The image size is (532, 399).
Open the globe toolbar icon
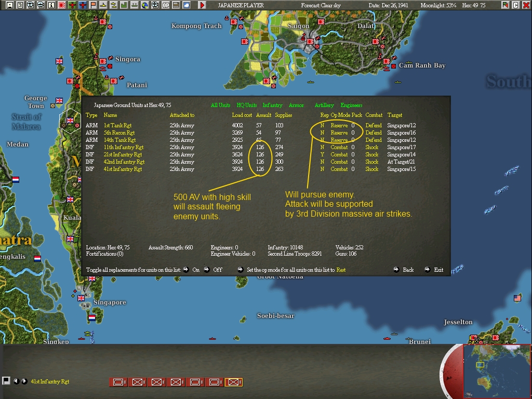point(145,5)
